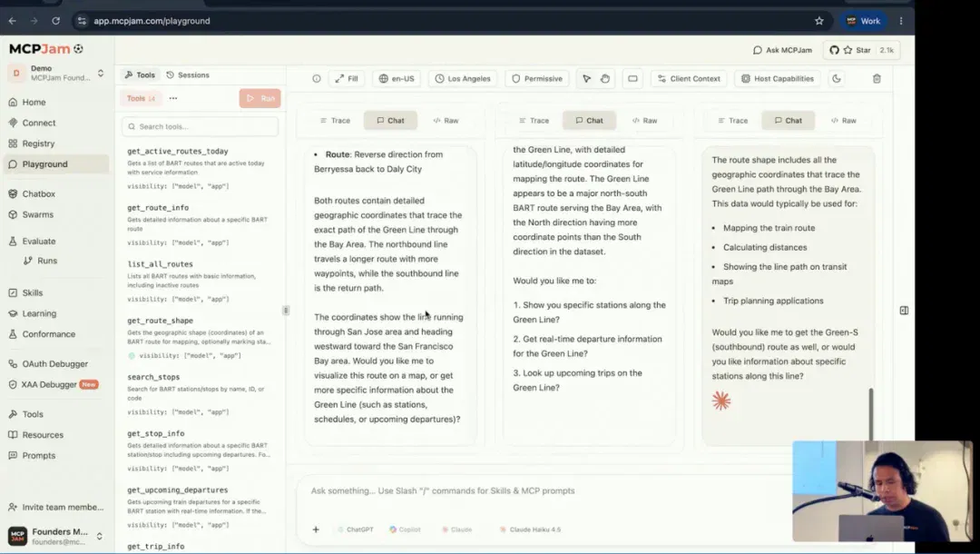Open the Los Angeles timezone dropdown

pyautogui.click(x=463, y=79)
